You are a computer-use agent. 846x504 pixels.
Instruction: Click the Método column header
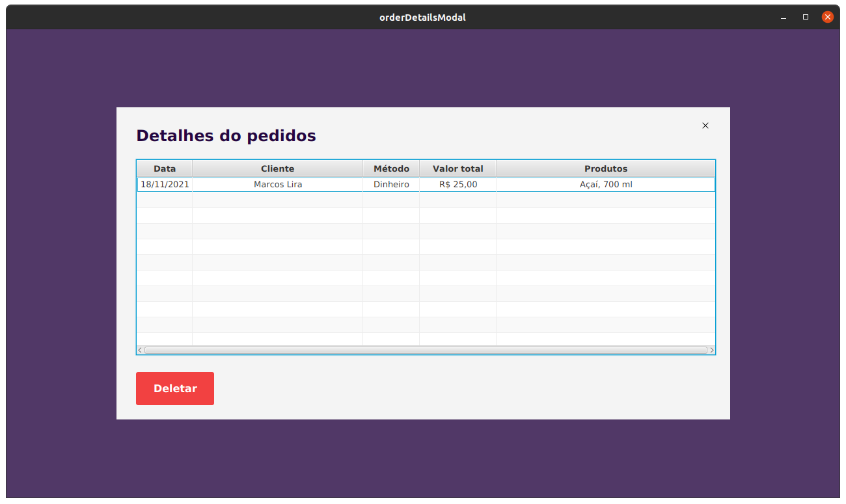[391, 168]
